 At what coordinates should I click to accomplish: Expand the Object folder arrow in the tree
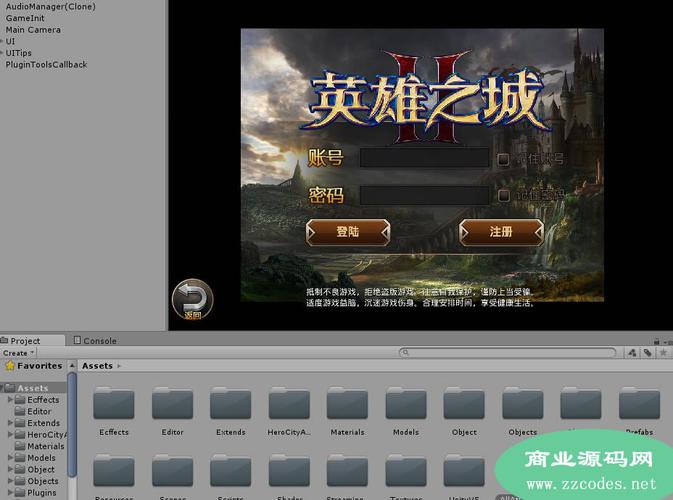10,469
